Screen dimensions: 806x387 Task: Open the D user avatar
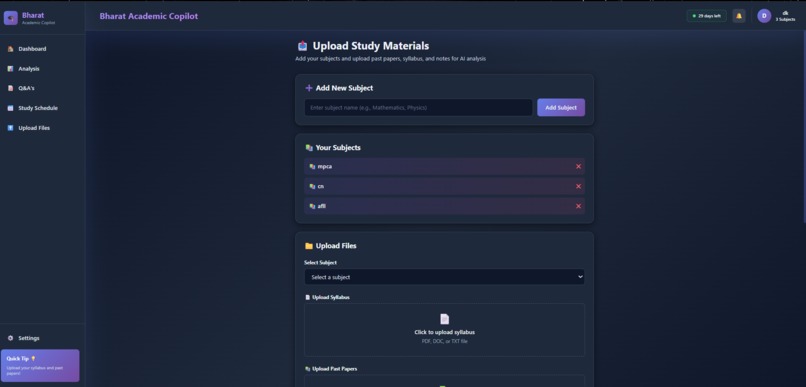coord(764,16)
